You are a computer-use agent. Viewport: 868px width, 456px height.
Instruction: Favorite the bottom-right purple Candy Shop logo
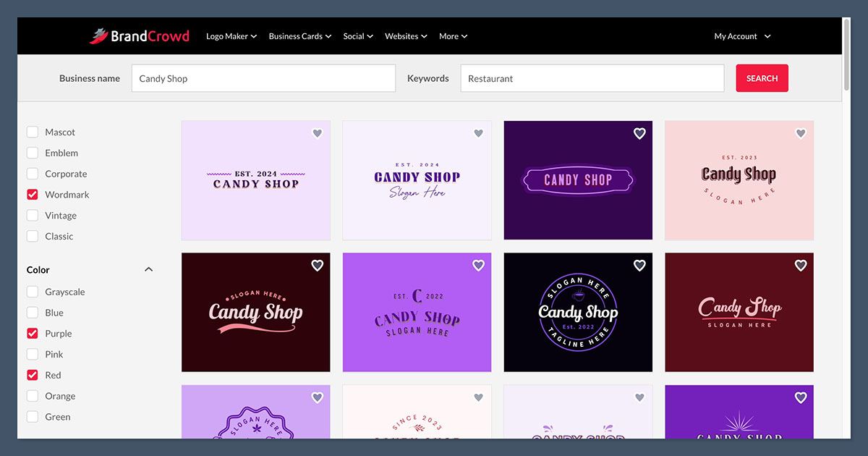pos(800,397)
